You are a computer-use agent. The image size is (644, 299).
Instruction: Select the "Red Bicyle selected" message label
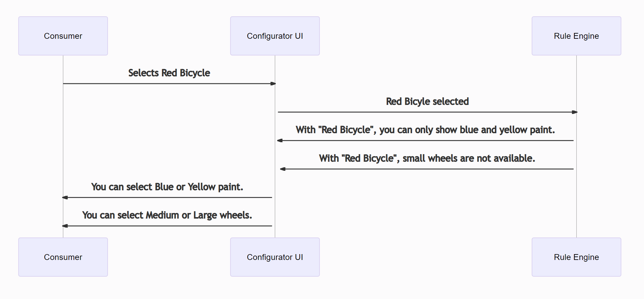[427, 101]
